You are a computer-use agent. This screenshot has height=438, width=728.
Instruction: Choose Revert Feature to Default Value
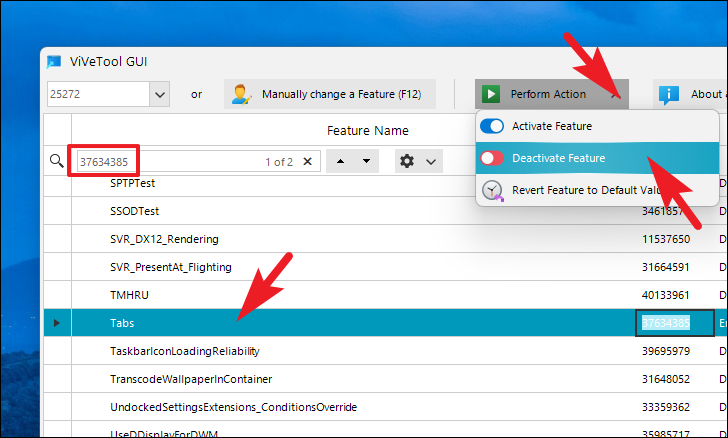tap(597, 190)
